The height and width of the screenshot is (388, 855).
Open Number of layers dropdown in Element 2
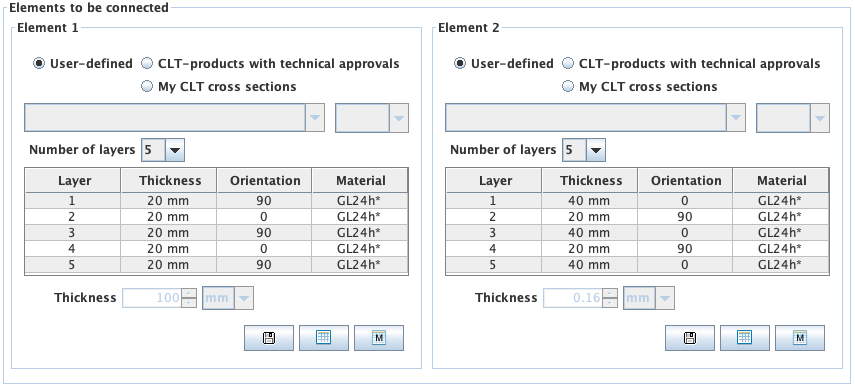tap(584, 150)
